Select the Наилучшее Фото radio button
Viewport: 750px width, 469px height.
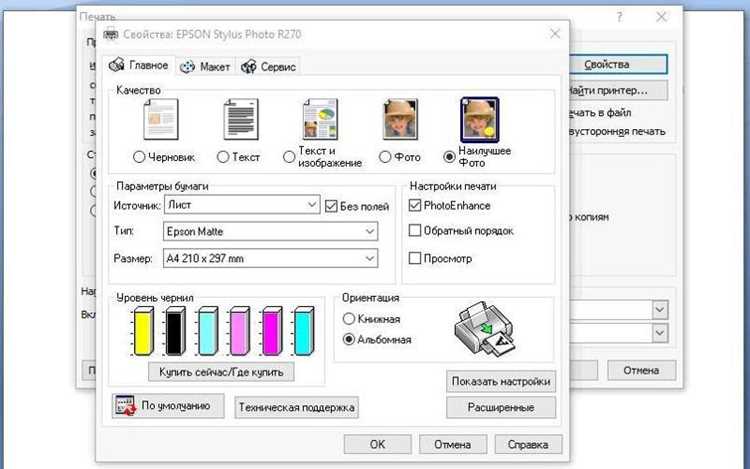pyautogui.click(x=449, y=157)
